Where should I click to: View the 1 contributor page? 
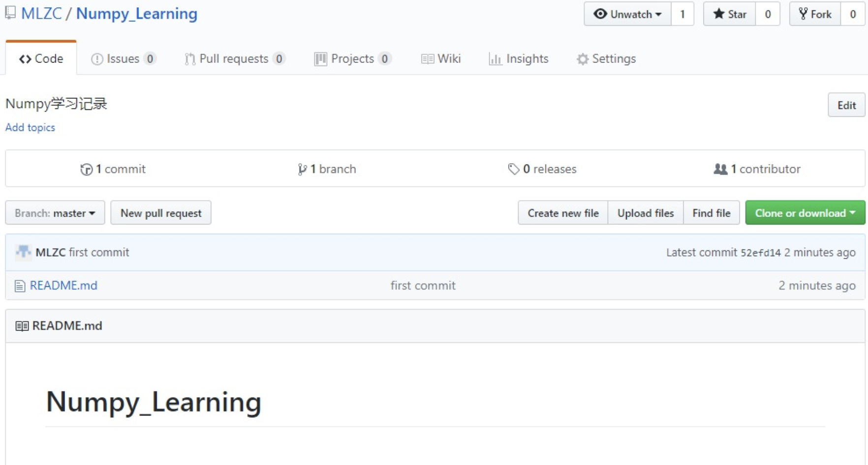pyautogui.click(x=757, y=169)
